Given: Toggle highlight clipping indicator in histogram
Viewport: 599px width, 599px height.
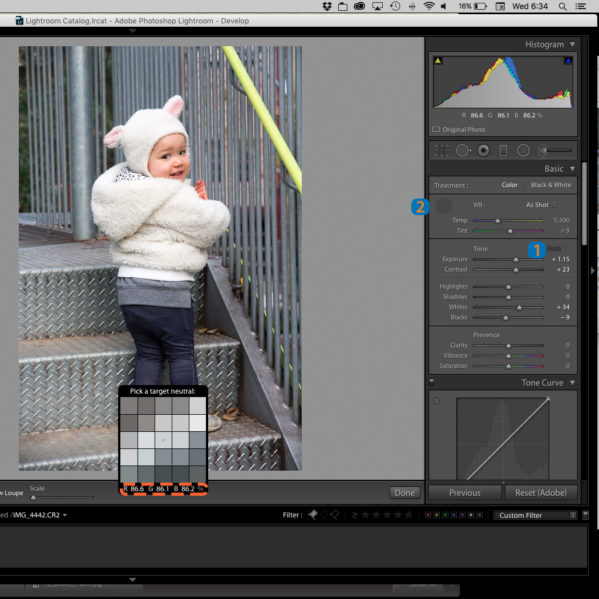Looking at the screenshot, I should [x=568, y=60].
